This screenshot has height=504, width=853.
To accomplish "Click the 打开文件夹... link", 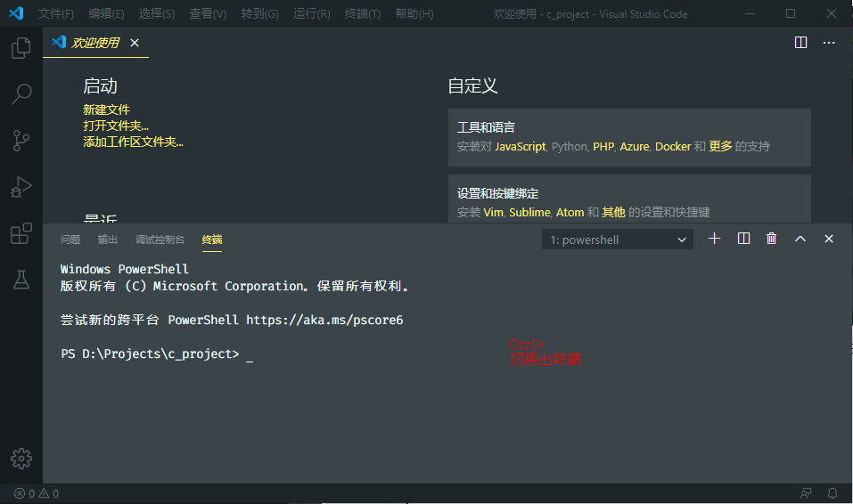I will pyautogui.click(x=116, y=126).
